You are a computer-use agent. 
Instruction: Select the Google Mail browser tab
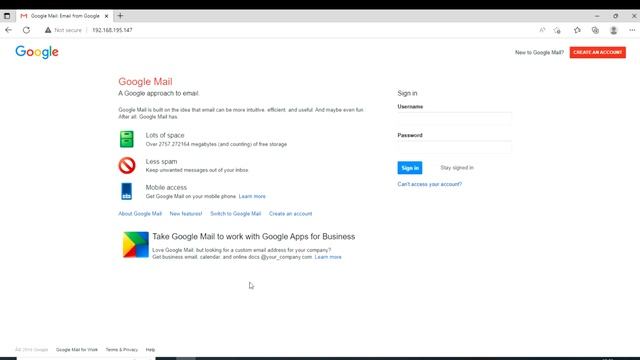tap(65, 16)
